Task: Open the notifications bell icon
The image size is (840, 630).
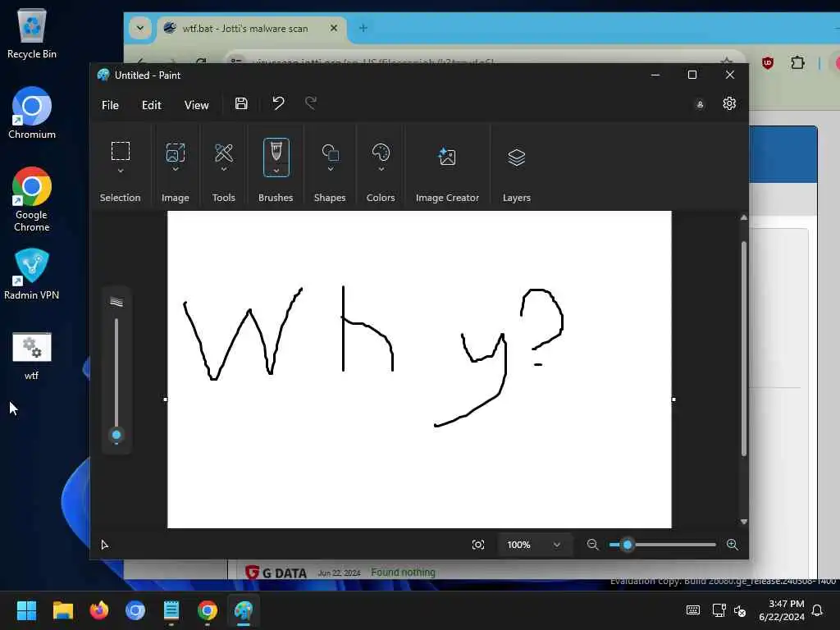Action: (x=817, y=610)
